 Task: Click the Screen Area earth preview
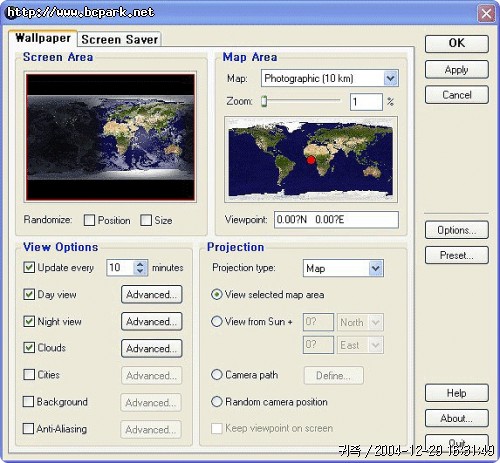coord(110,137)
